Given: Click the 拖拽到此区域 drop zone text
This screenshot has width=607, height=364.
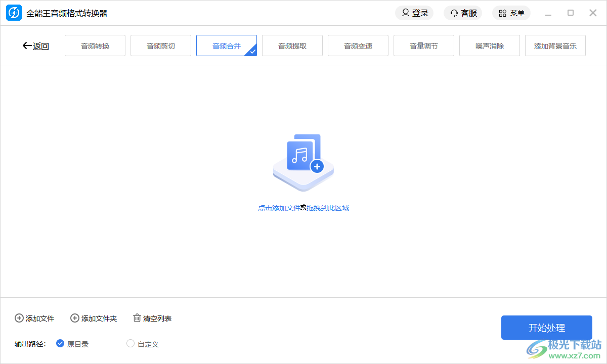Looking at the screenshot, I should click(x=329, y=207).
